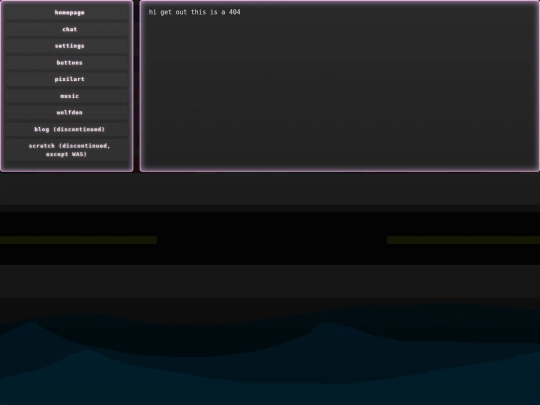Open the homepage link in sidebar
This screenshot has height=405, width=540.
[67, 13]
